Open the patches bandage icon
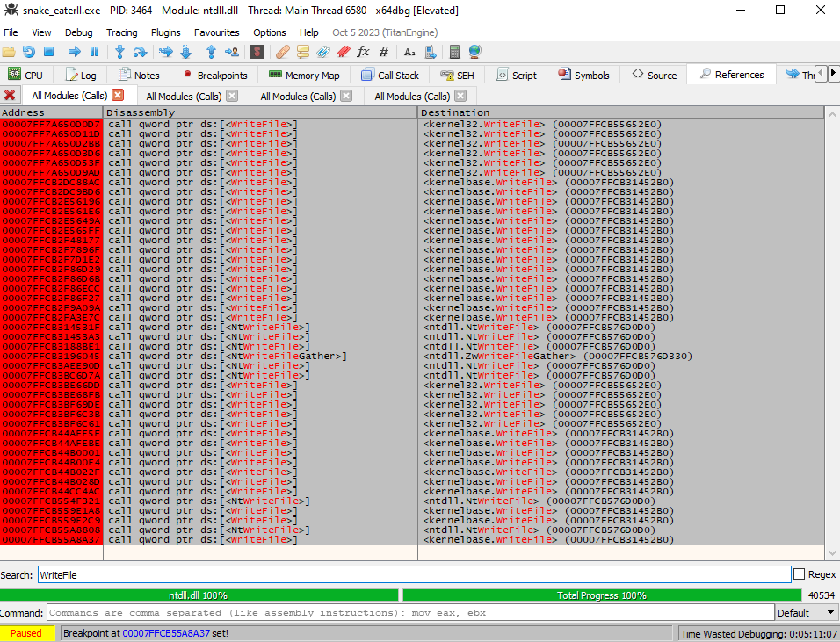The image size is (840, 642). coord(283,52)
